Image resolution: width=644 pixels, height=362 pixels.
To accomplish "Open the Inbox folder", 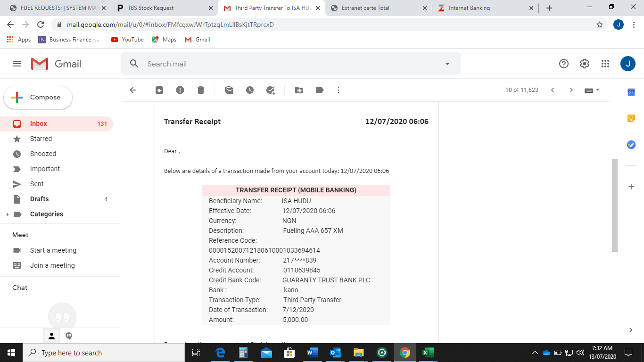I will (x=57, y=123).
